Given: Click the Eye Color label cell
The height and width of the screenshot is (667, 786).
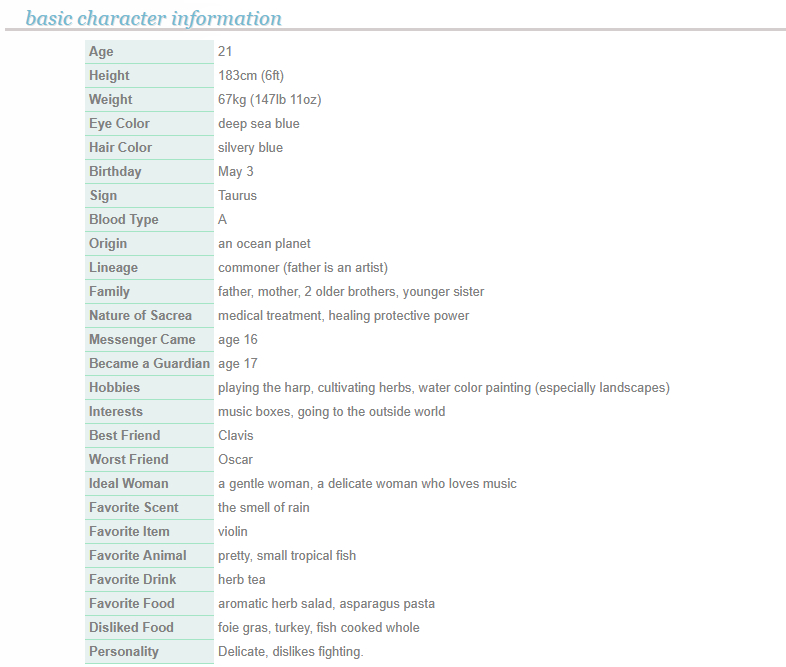Looking at the screenshot, I should (119, 123).
